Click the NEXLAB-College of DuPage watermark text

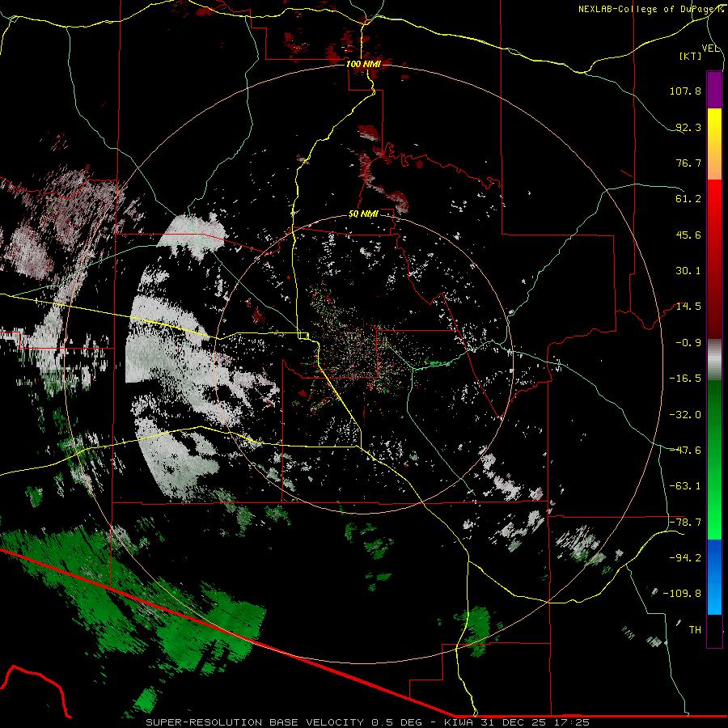(650, 9)
